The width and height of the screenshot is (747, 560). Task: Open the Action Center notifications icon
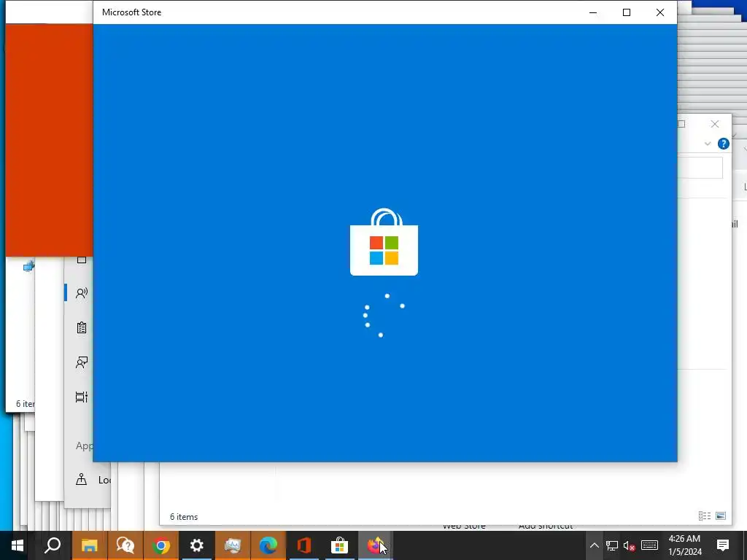click(x=723, y=545)
